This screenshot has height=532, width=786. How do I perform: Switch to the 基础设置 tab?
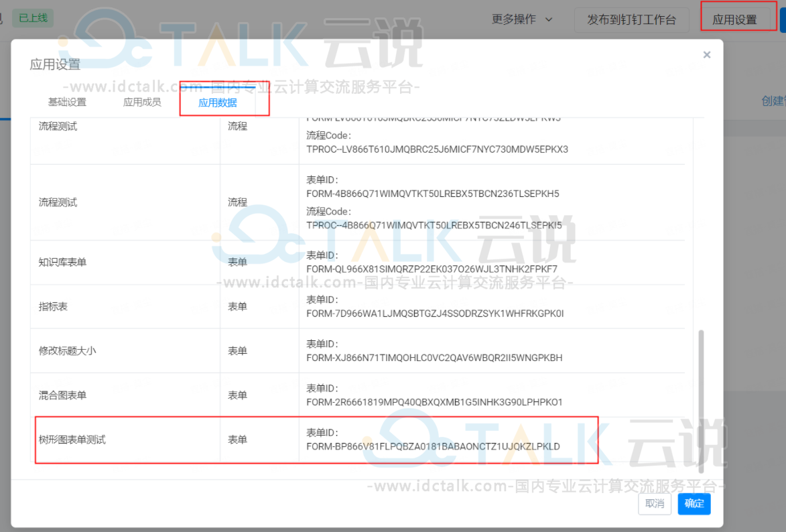tap(67, 103)
